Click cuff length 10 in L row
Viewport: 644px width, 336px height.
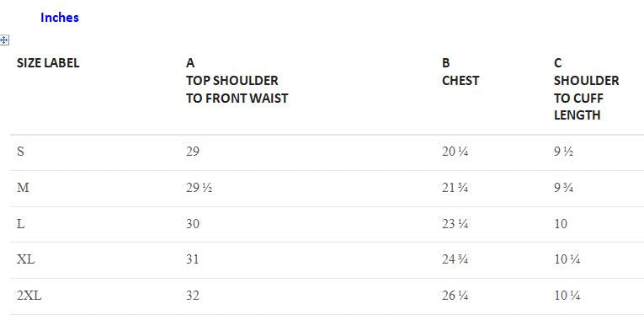pyautogui.click(x=561, y=224)
